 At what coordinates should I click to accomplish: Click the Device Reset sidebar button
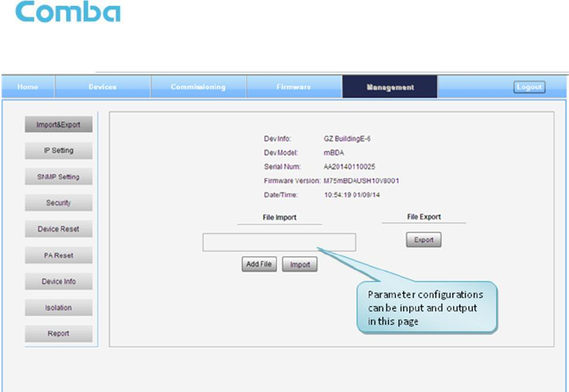click(58, 229)
